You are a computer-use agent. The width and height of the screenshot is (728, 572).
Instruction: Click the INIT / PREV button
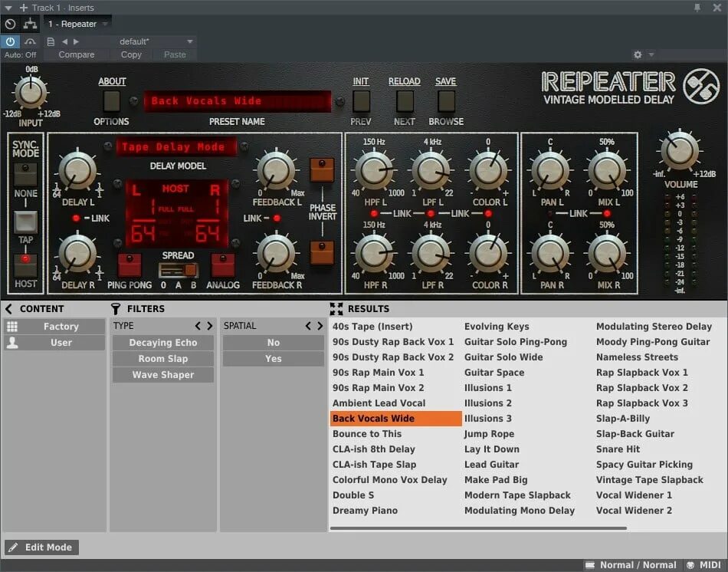(361, 101)
